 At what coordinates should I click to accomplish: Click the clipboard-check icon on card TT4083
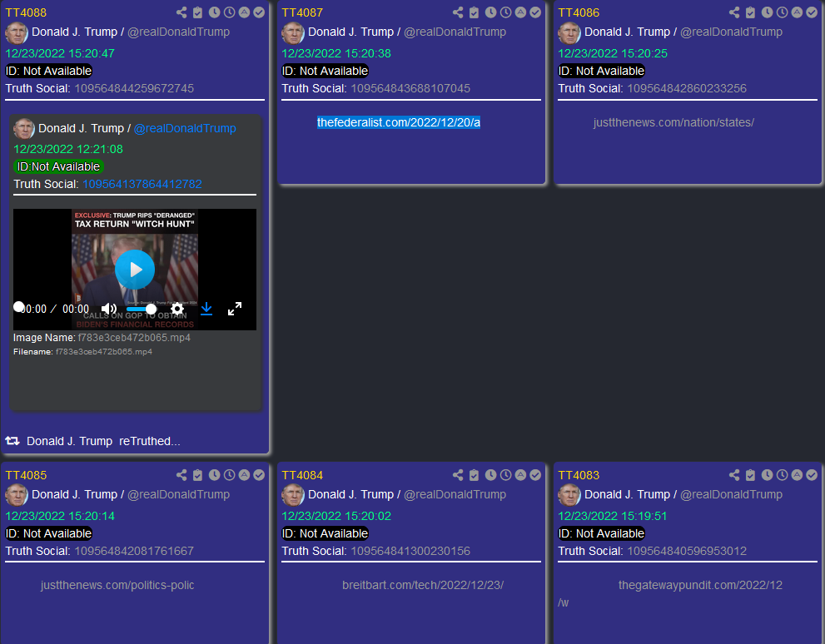pos(751,475)
